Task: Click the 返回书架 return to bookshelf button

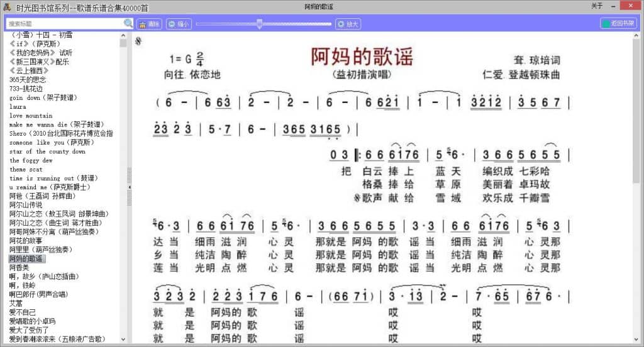Action: (x=618, y=23)
